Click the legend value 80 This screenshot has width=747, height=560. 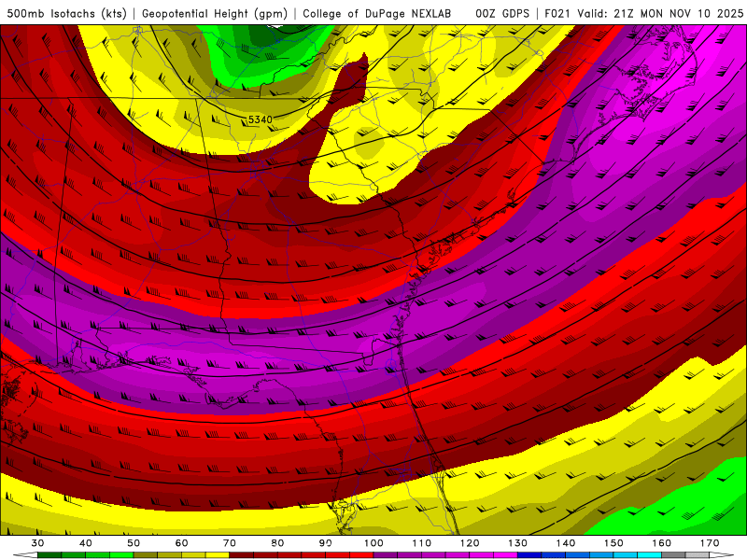(277, 543)
